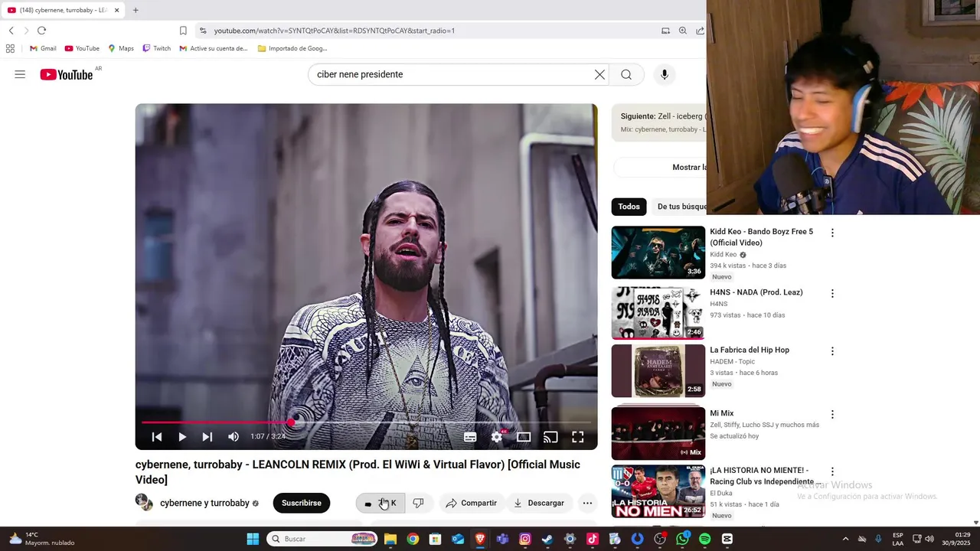Open more actions ellipsis below video

coord(587,503)
